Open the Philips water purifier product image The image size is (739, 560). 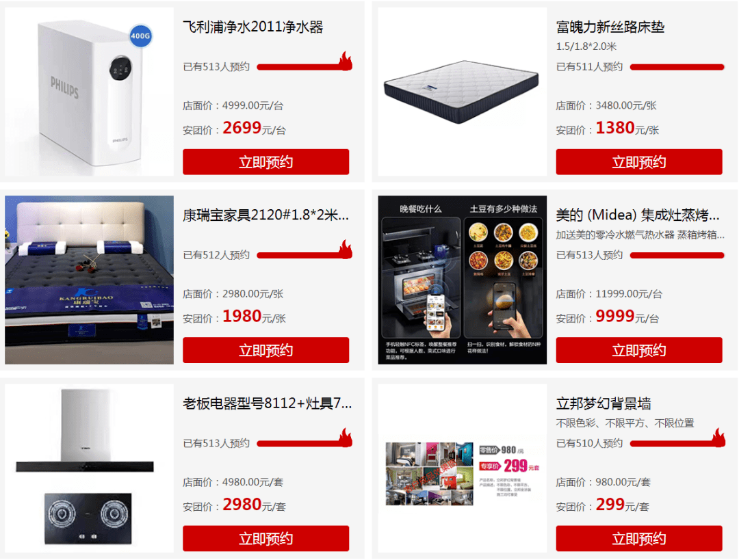pyautogui.click(x=89, y=92)
